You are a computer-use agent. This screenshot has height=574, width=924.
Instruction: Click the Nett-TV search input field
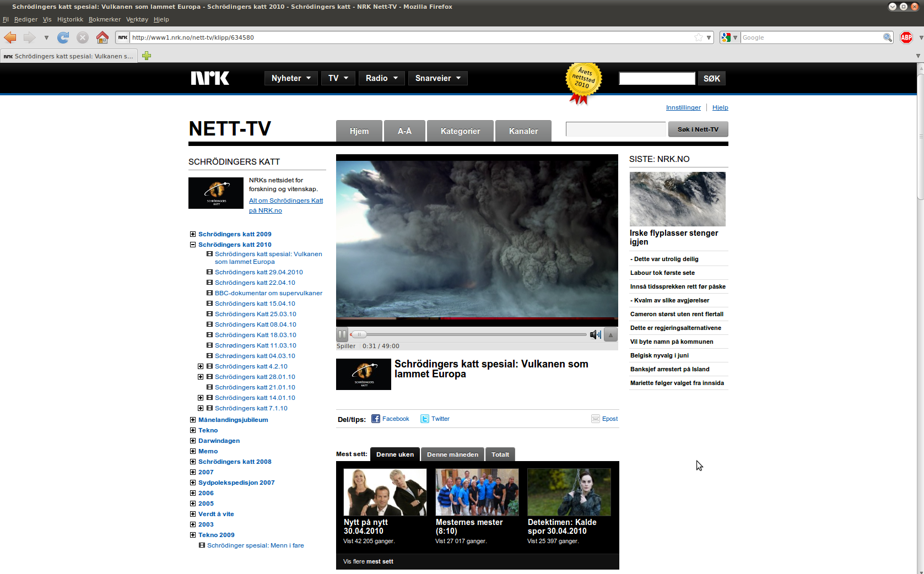click(616, 129)
